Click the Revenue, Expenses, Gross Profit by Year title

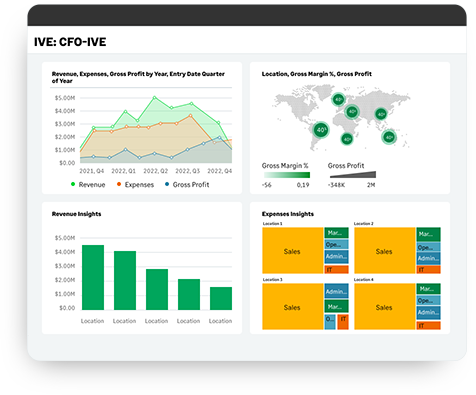coord(138,77)
